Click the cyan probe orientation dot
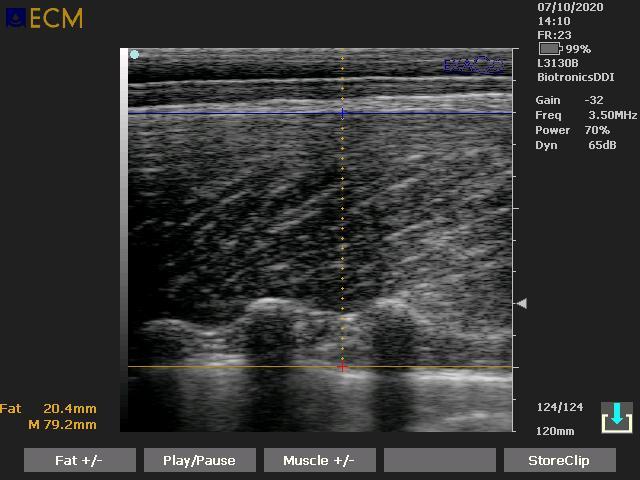This screenshot has width=640, height=480. pos(134,55)
